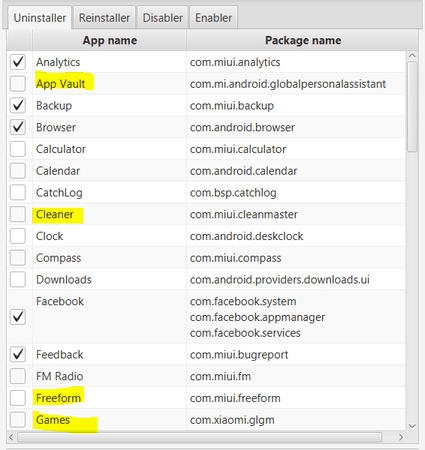The image size is (425, 450).
Task: Select the Calculator app name
Action: point(61,149)
